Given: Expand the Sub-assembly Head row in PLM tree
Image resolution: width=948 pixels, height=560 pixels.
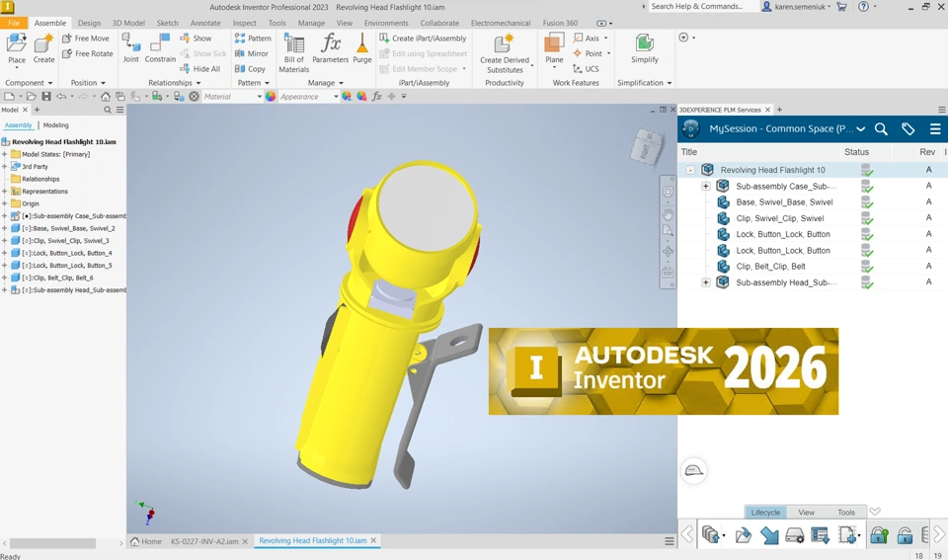Looking at the screenshot, I should (705, 282).
